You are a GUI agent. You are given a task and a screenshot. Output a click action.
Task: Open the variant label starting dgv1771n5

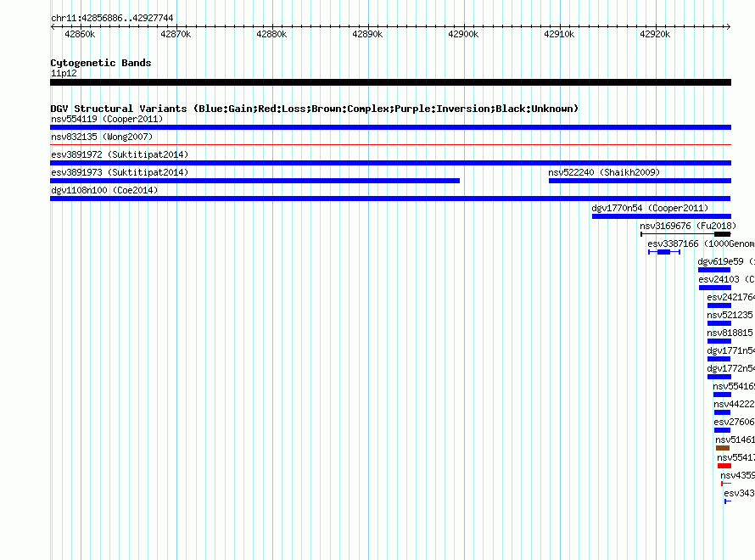point(730,350)
